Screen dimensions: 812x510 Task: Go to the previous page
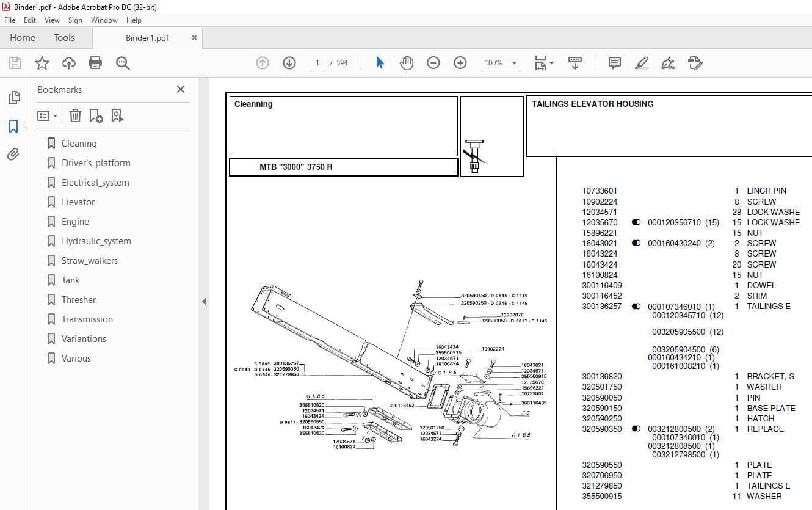[263, 63]
